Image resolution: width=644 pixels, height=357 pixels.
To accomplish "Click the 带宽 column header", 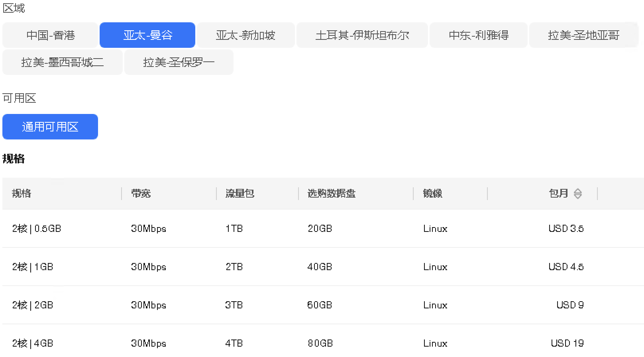I will click(141, 194).
